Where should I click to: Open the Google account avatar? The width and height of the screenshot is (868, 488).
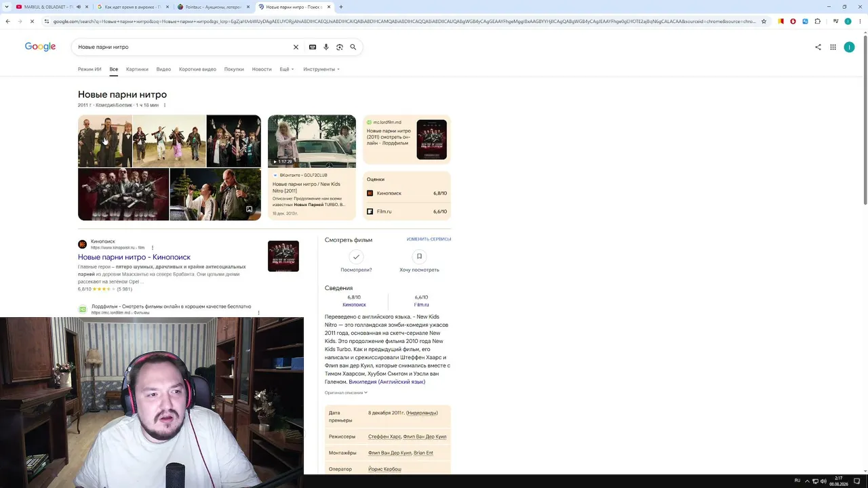point(849,47)
